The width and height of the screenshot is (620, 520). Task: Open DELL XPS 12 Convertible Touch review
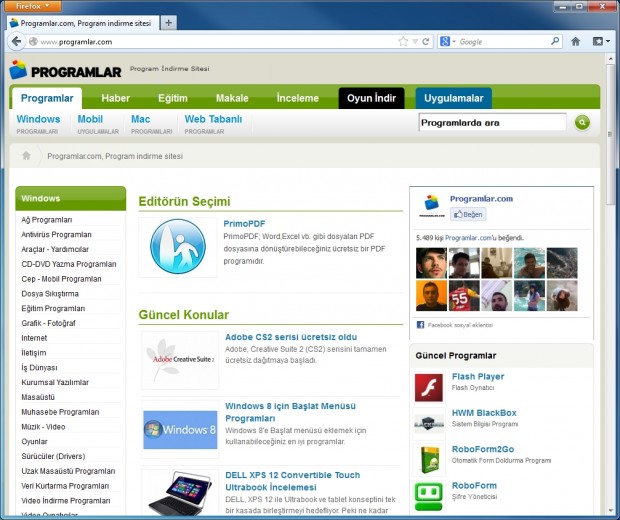click(x=293, y=481)
